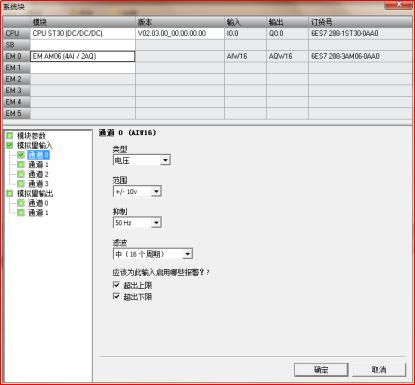Open the 抑制 dropdown showing 50 Hz

click(137, 223)
